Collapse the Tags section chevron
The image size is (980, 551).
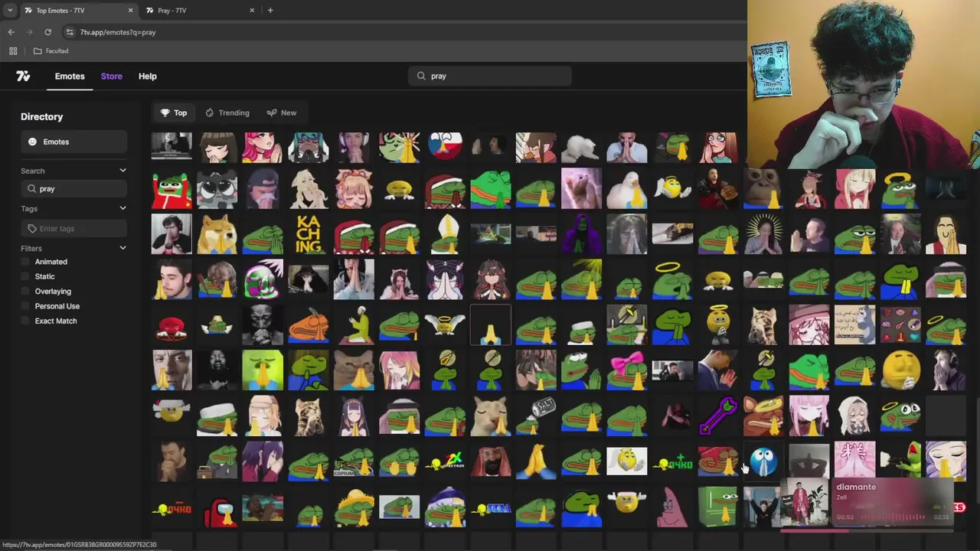(x=122, y=208)
